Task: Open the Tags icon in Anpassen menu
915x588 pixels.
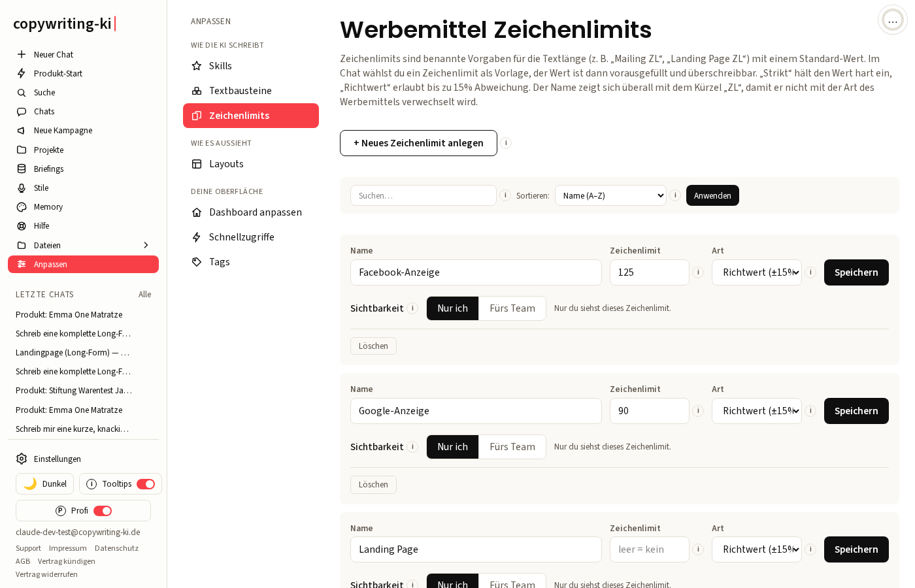Action: pos(197,262)
